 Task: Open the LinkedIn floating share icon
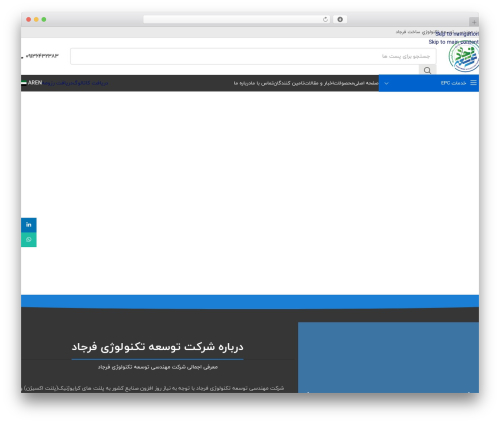coord(29,225)
